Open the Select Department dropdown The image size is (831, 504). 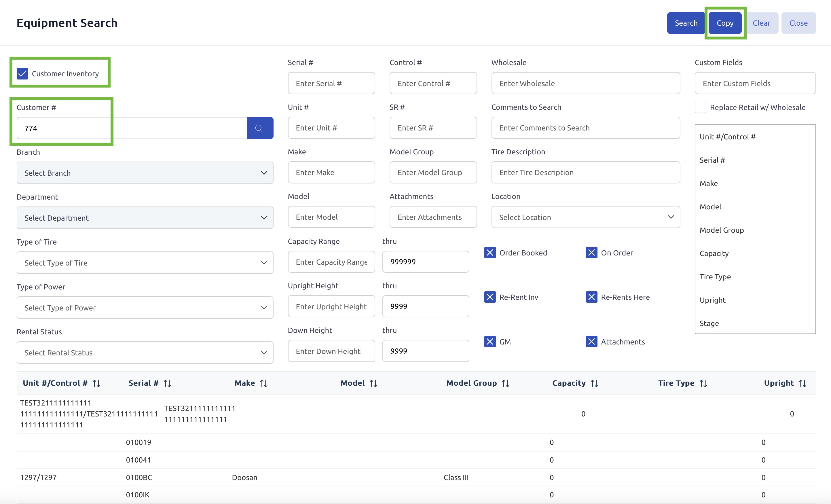pyautogui.click(x=145, y=218)
